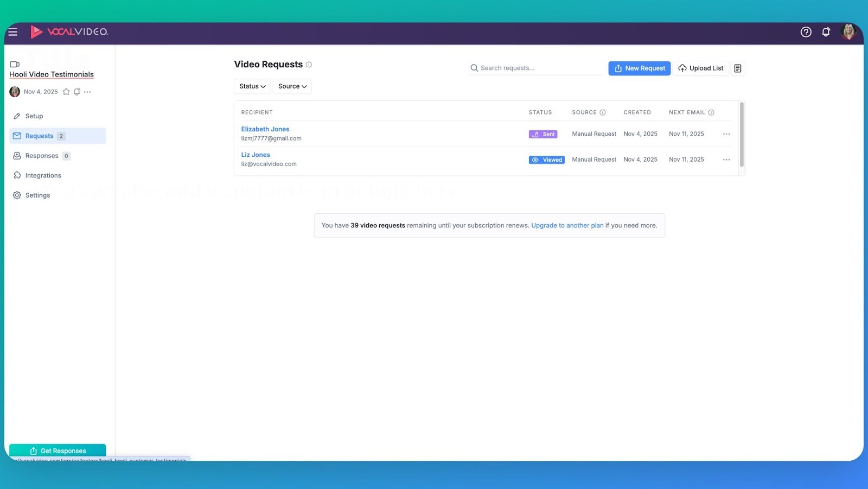Click the Recipient column header

(257, 112)
